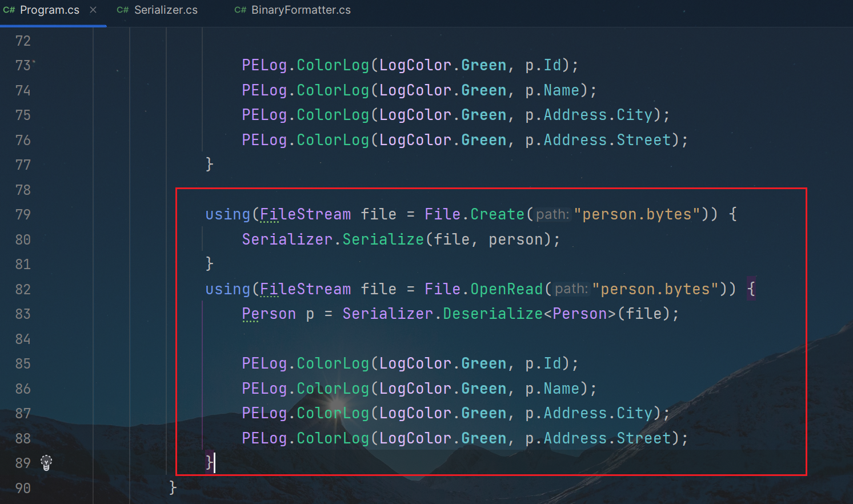Viewport: 853px width, 504px height.
Task: Click line number 72 in the gutter
Action: (23, 41)
